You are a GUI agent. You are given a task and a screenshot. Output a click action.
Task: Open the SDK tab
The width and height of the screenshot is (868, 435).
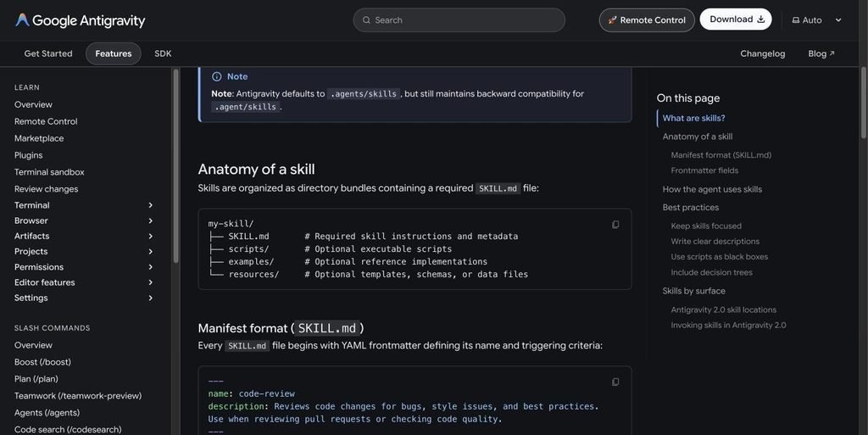coord(163,53)
